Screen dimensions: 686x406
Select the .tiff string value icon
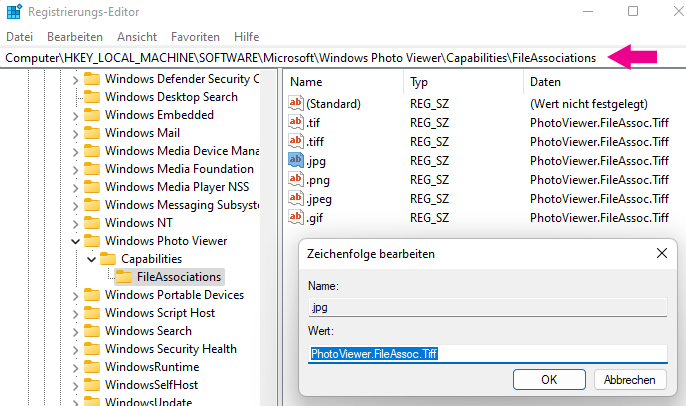295,141
